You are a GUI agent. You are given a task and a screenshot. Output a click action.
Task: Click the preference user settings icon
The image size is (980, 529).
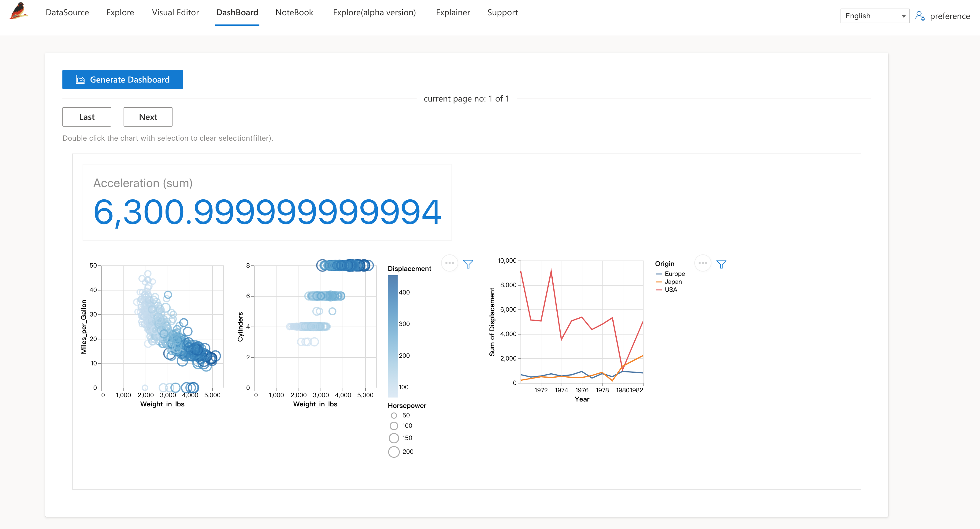click(x=920, y=16)
